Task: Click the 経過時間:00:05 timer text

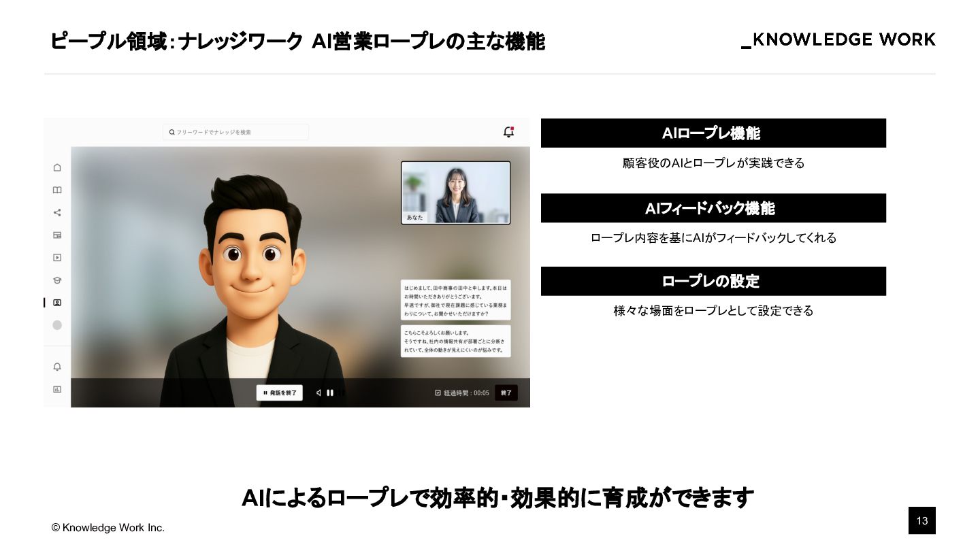Action: (x=466, y=393)
